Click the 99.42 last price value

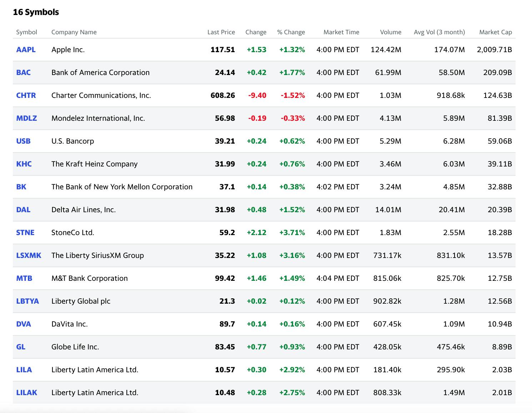pyautogui.click(x=225, y=278)
